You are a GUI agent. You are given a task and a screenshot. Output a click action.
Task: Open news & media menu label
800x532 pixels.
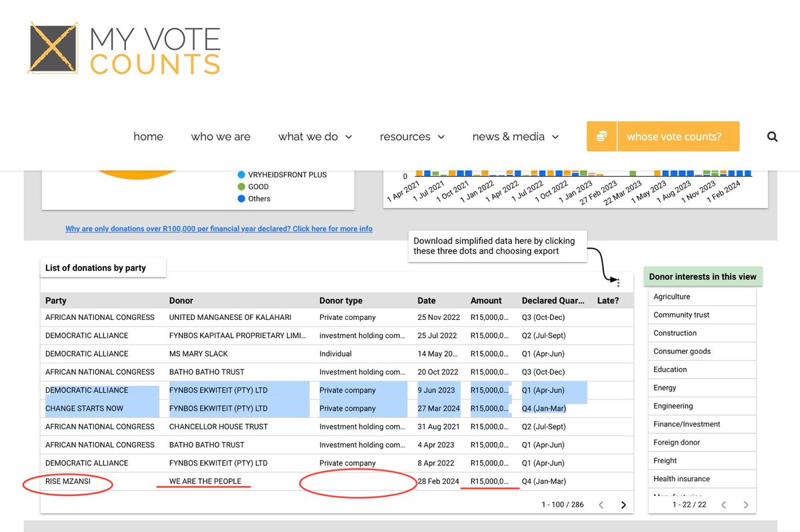(508, 137)
